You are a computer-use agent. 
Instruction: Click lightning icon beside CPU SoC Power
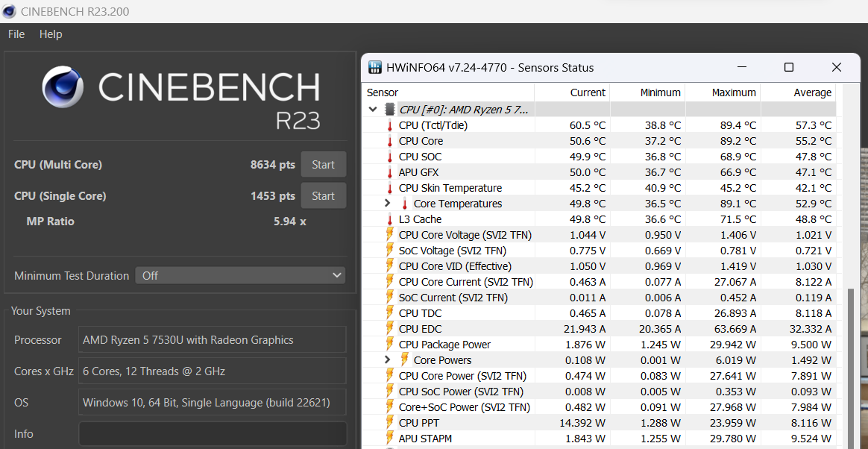tap(390, 392)
